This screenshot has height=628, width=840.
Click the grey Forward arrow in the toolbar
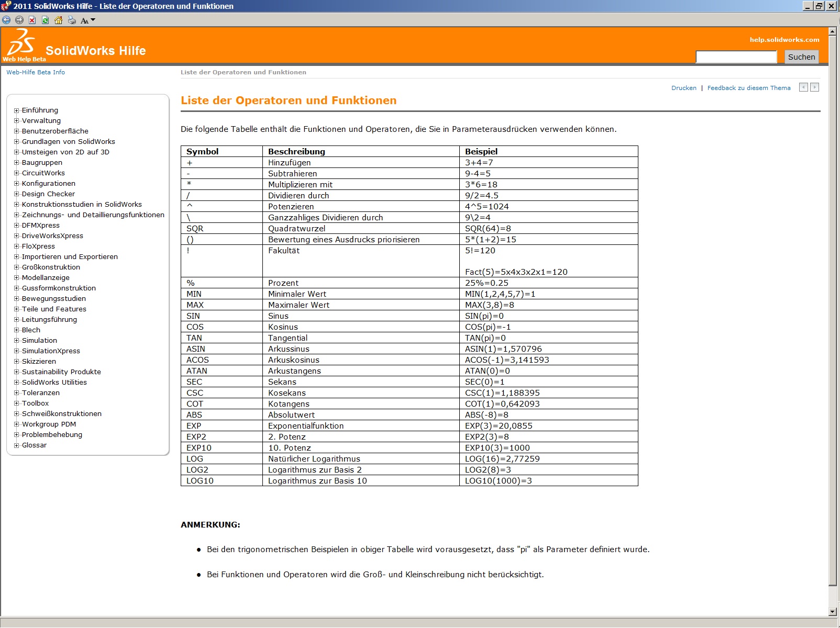click(x=19, y=20)
